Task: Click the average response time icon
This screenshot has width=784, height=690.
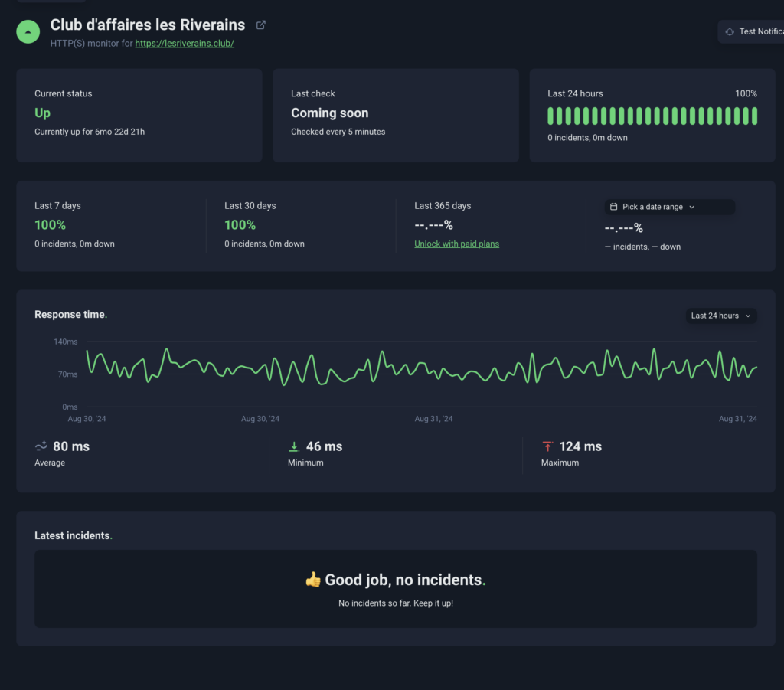Action: pos(41,446)
